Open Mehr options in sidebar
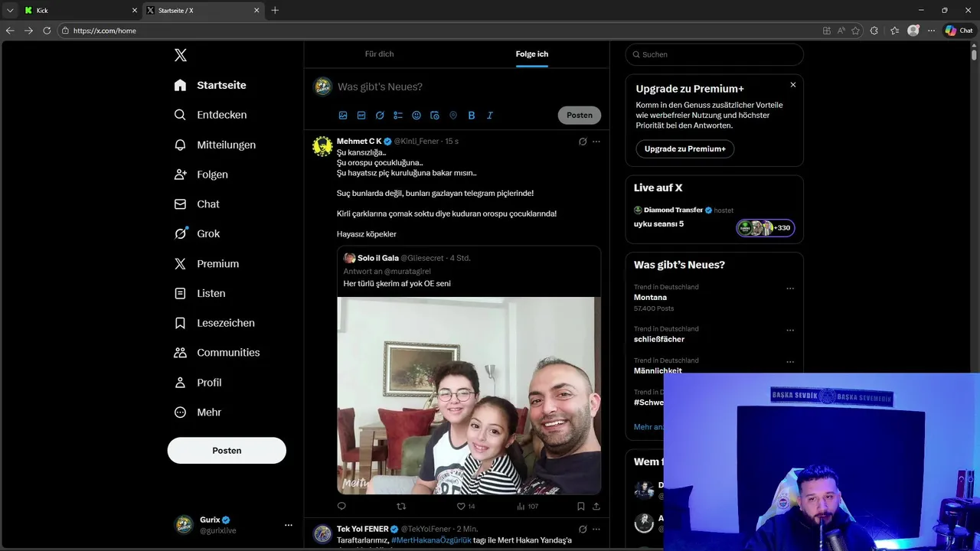Image resolution: width=980 pixels, height=551 pixels. 198,412
